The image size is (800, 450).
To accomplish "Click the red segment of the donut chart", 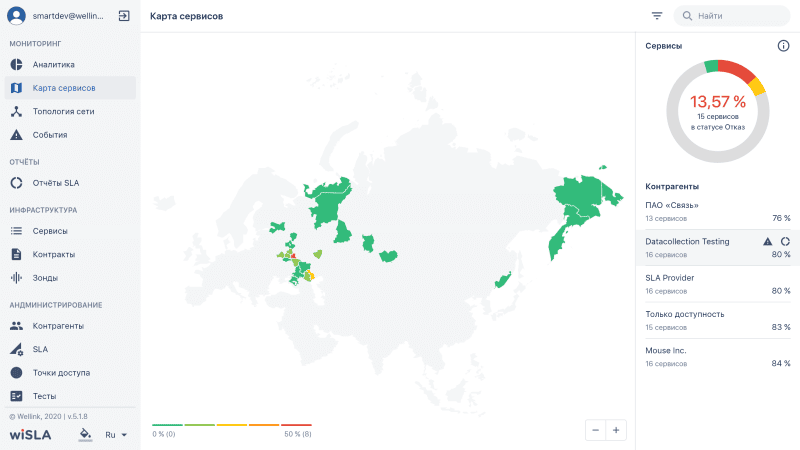I will tap(737, 70).
